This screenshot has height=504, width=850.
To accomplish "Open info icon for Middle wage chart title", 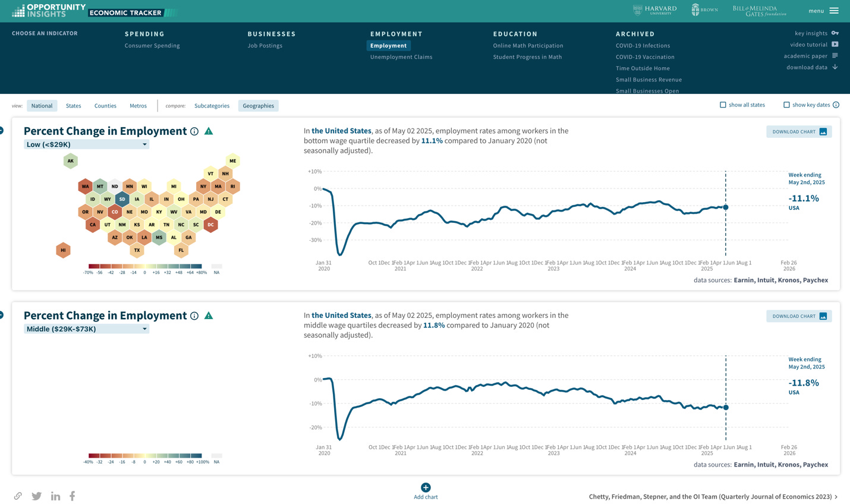I will click(x=194, y=316).
